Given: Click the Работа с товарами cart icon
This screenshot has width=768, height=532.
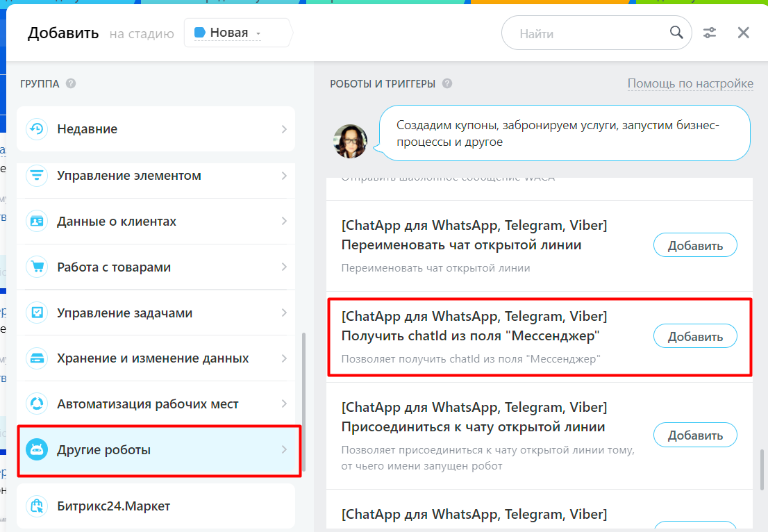Looking at the screenshot, I should 36,267.
